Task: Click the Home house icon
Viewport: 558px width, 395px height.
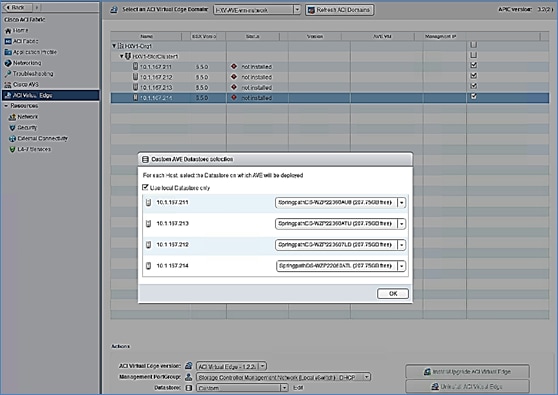Action: click(x=8, y=31)
